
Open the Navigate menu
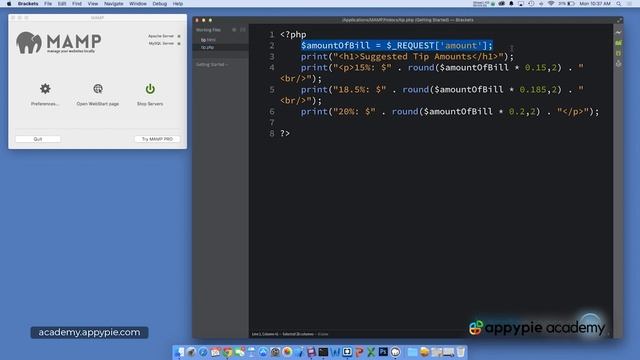[x=113, y=4]
